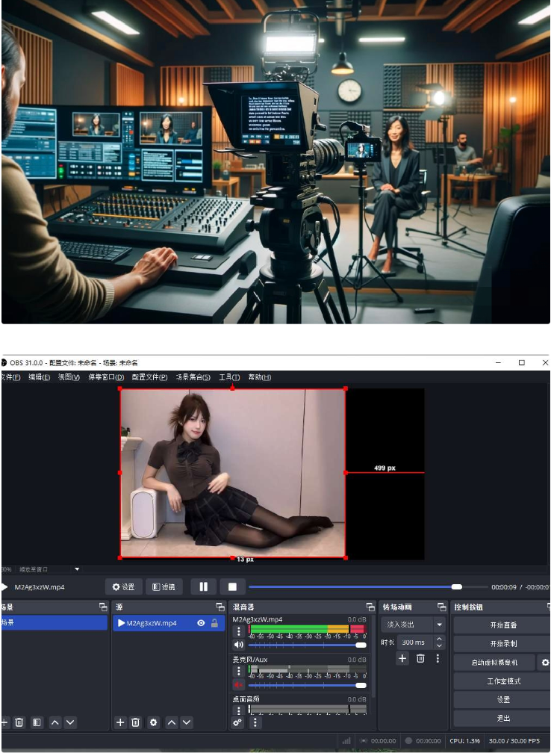This screenshot has width=551, height=756.
Task: Increase the transition duration with up arrow
Action: [439, 639]
